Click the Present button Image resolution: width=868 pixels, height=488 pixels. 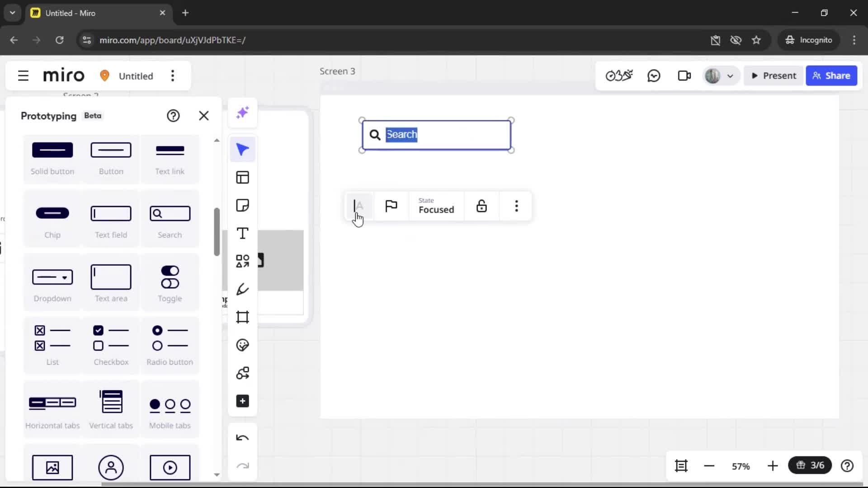[x=774, y=75]
